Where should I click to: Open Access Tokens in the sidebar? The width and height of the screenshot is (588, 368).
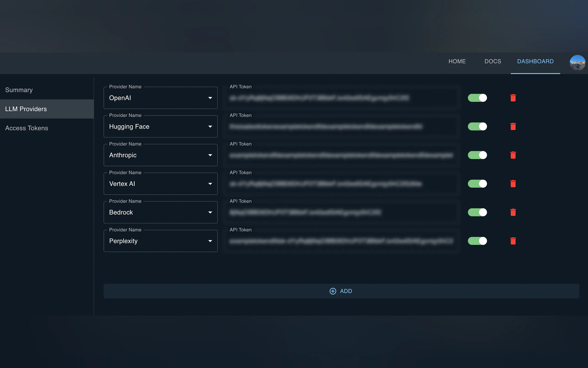click(x=27, y=128)
